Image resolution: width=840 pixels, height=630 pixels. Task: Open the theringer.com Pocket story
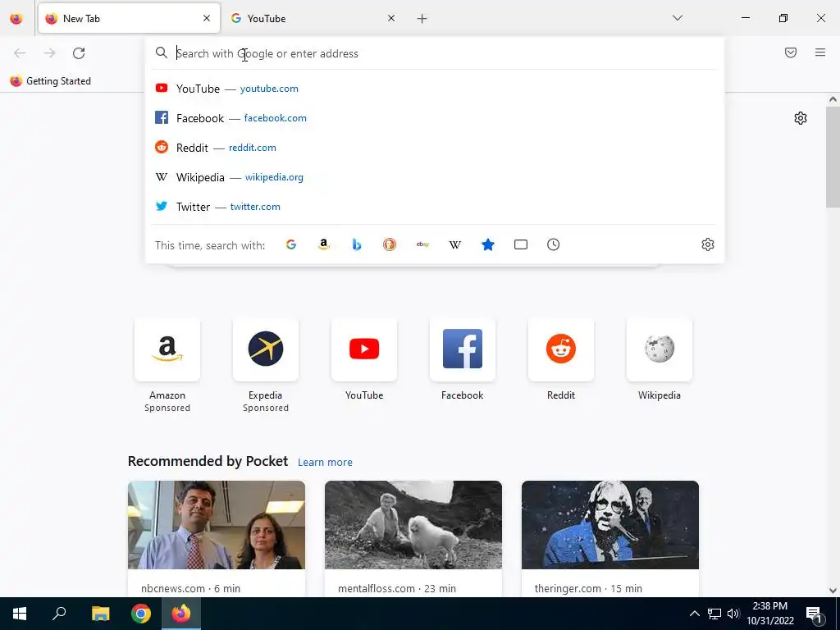click(610, 538)
